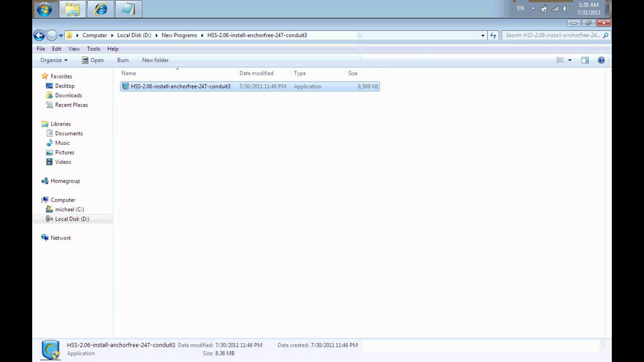Image resolution: width=644 pixels, height=362 pixels.
Task: Click the network signal tray icon
Action: coord(555,9)
